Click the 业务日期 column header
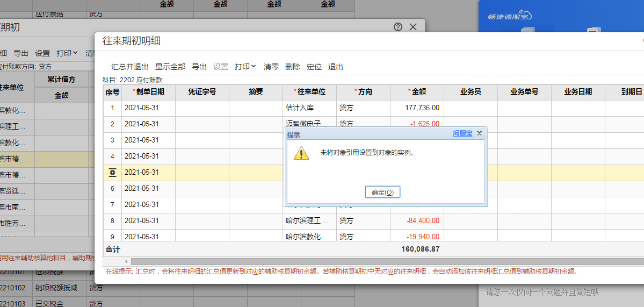The image size is (644, 307). click(578, 92)
